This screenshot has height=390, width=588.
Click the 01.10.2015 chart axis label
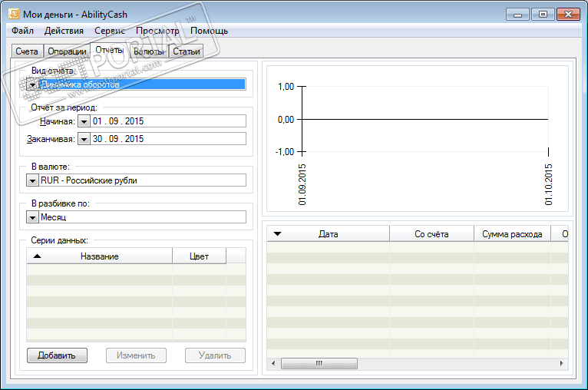click(x=549, y=184)
